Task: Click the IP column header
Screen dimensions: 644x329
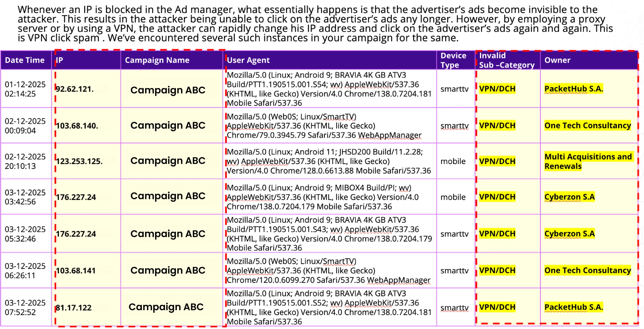Action: click(x=59, y=60)
